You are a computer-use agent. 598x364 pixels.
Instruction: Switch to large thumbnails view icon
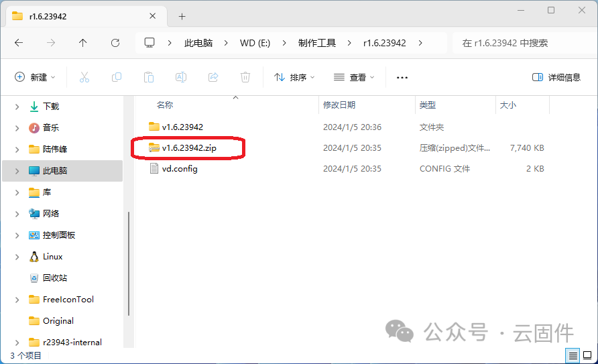click(587, 356)
